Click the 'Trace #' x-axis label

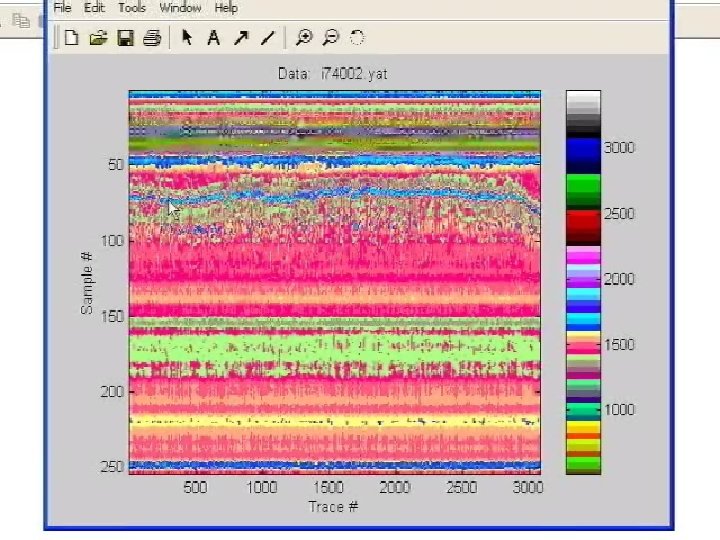(x=333, y=506)
